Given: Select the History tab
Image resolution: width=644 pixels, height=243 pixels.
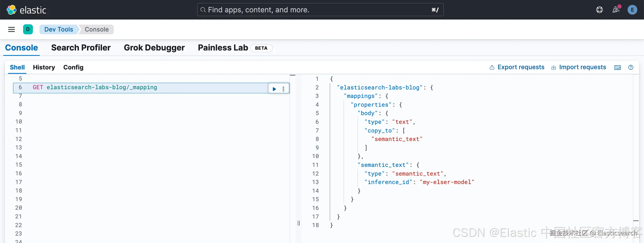Looking at the screenshot, I should 44,67.
